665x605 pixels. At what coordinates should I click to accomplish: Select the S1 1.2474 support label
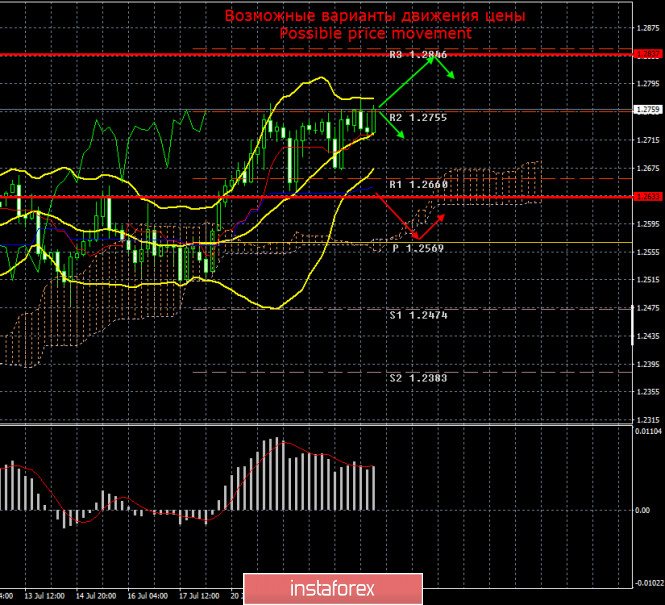(x=418, y=315)
